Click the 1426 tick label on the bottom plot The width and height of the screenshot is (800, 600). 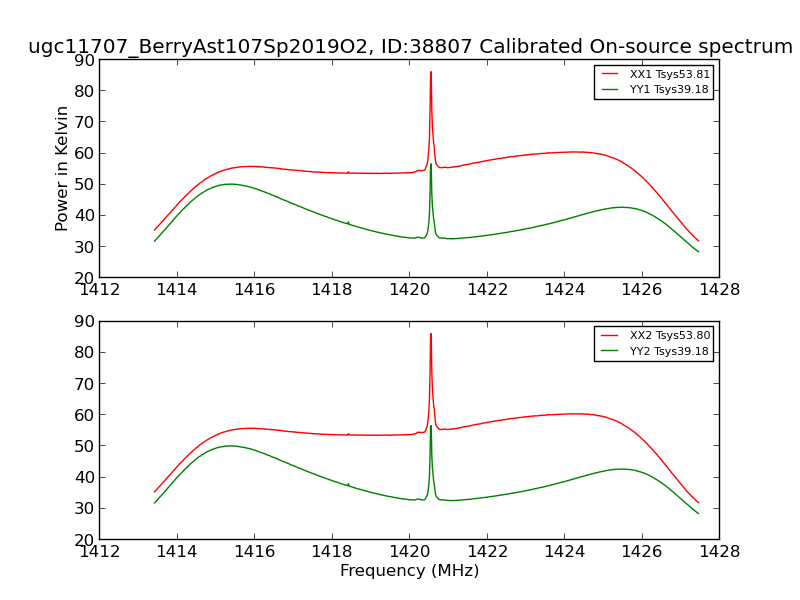642,552
